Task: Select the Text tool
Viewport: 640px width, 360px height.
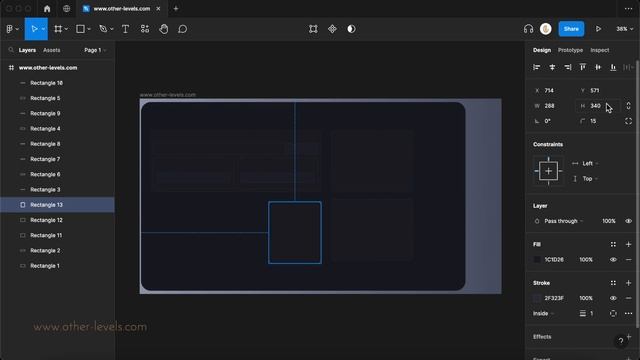Action: click(125, 29)
